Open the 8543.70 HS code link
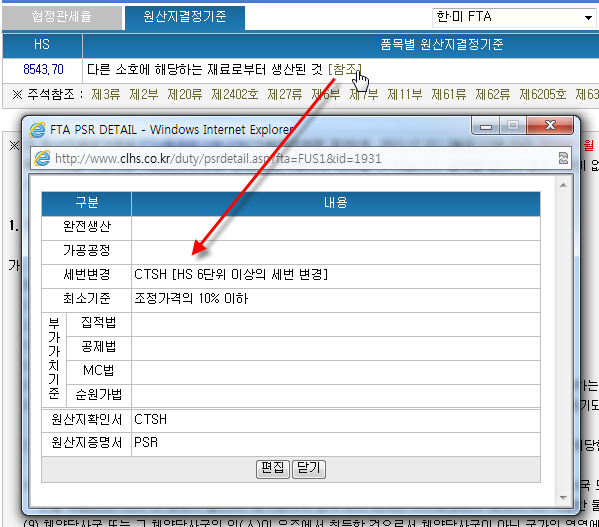 click(43, 70)
